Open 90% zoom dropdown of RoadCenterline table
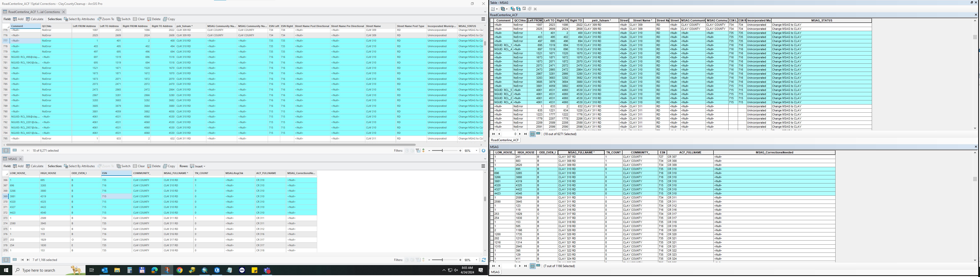This screenshot has height=277, width=980. coord(476,151)
